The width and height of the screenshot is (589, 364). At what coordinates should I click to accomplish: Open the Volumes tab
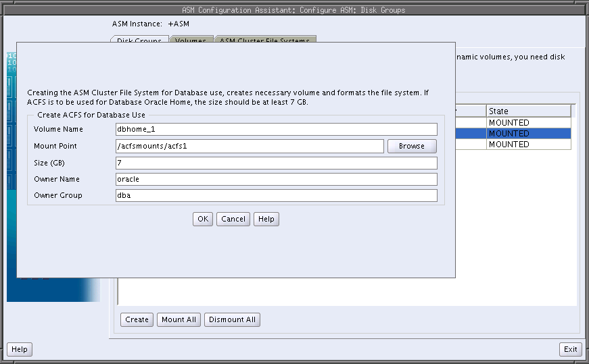pyautogui.click(x=191, y=39)
